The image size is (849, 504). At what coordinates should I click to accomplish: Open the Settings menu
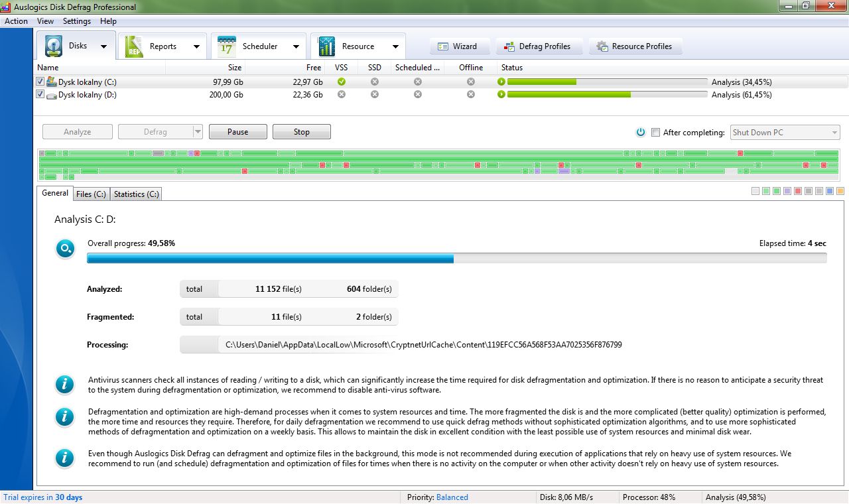pos(77,21)
